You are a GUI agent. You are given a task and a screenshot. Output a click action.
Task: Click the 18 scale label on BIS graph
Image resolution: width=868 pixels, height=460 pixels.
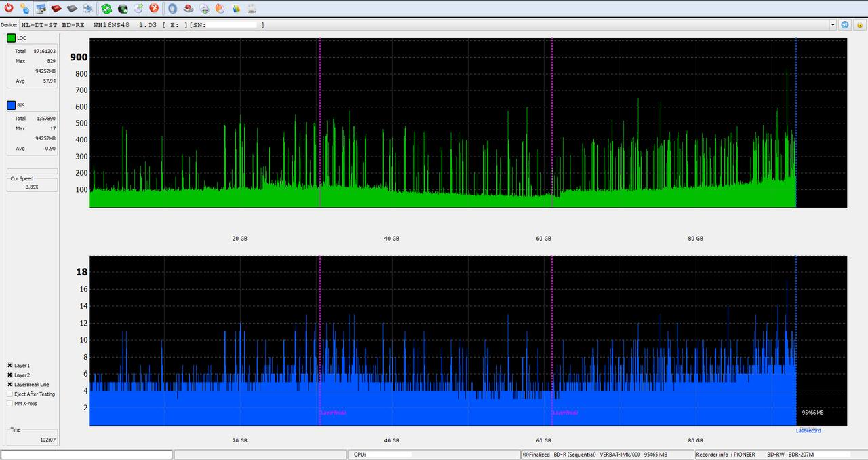[x=81, y=272]
